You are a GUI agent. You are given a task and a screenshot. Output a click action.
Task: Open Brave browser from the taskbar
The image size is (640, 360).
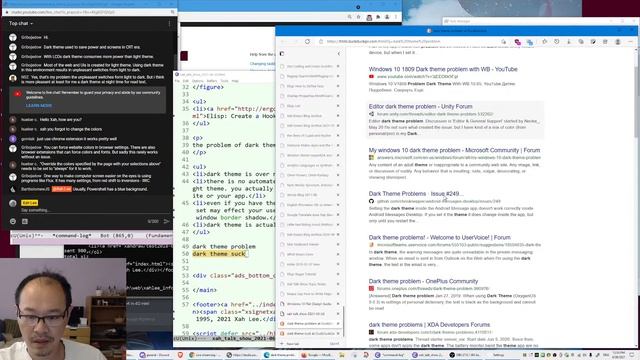pyautogui.click(x=180, y=355)
